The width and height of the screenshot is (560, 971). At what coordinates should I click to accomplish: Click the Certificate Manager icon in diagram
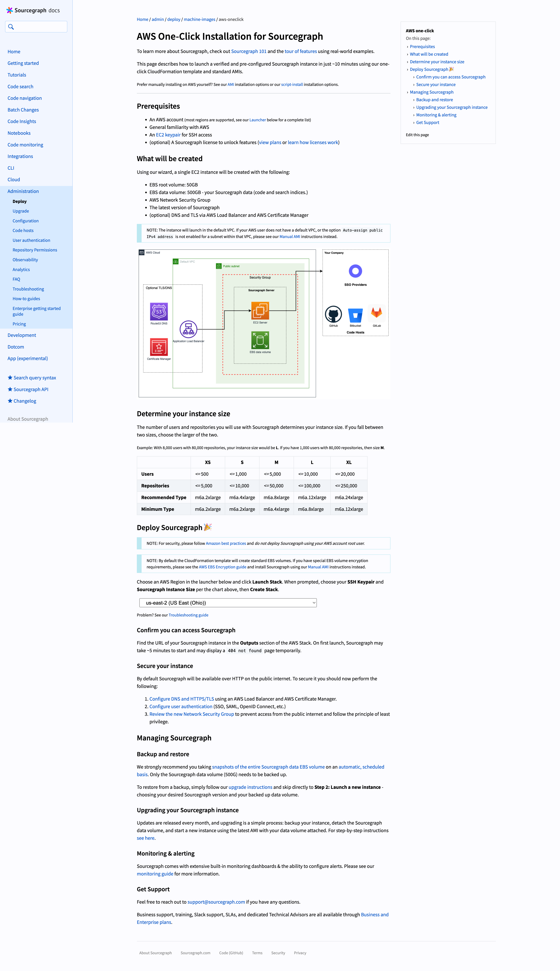tap(159, 347)
